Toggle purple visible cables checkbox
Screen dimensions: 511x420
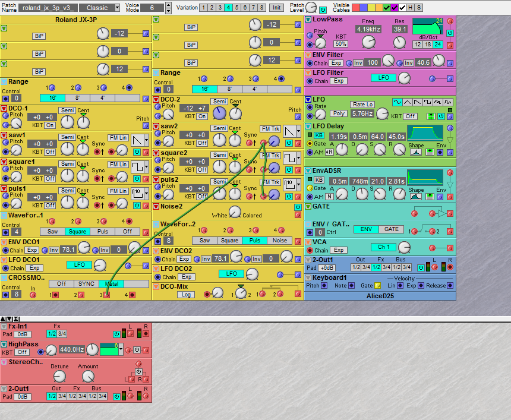pos(395,8)
